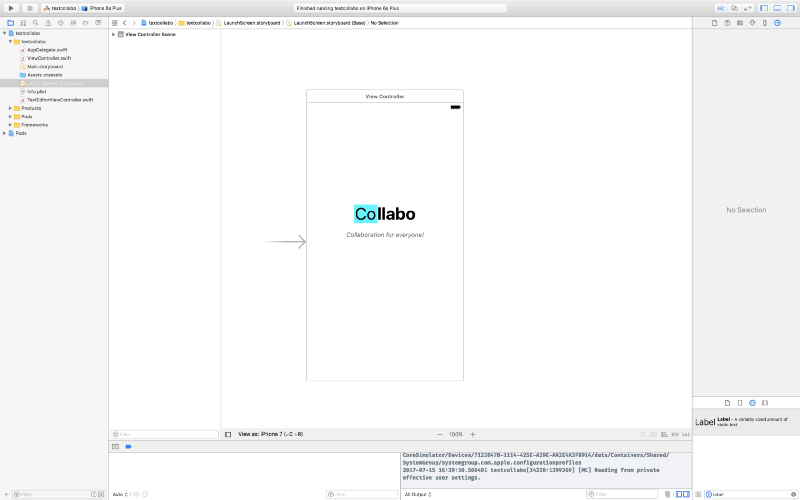
Task: Toggle the Navigator panel visibility
Action: click(764, 8)
